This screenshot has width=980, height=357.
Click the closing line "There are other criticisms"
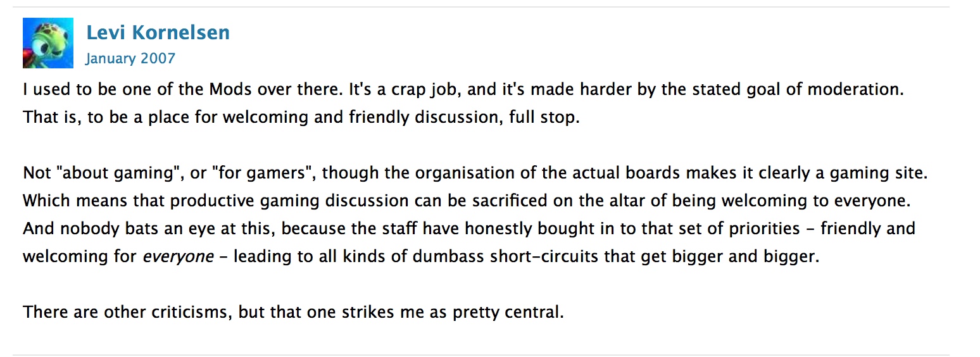[293, 313]
